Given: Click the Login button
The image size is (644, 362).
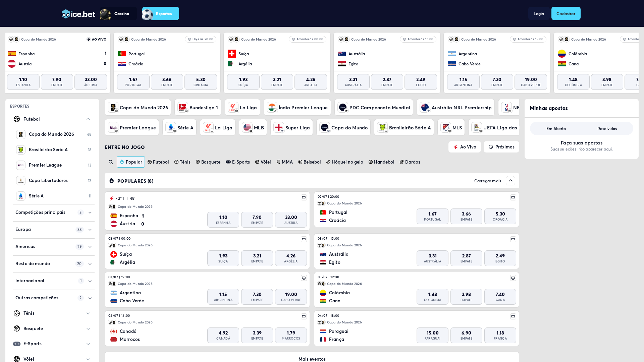Looking at the screenshot, I should (539, 13).
